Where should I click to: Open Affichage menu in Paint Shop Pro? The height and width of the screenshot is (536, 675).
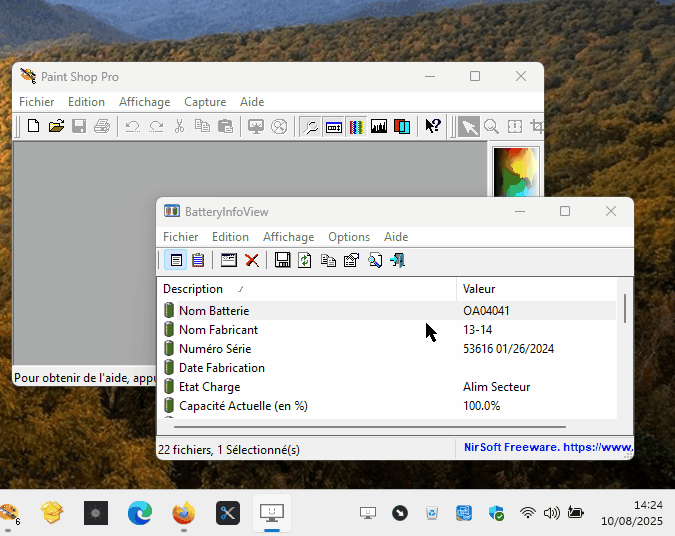pyautogui.click(x=145, y=102)
